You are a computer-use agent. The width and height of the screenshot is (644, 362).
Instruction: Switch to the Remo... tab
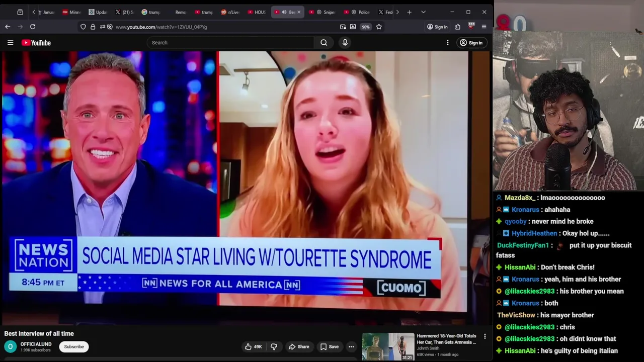[178, 12]
